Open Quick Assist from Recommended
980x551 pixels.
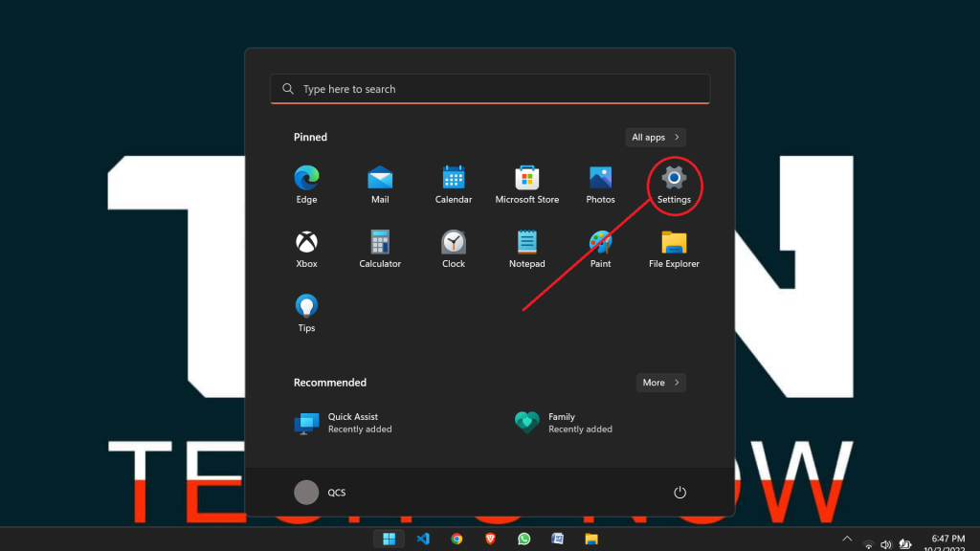[x=344, y=423]
